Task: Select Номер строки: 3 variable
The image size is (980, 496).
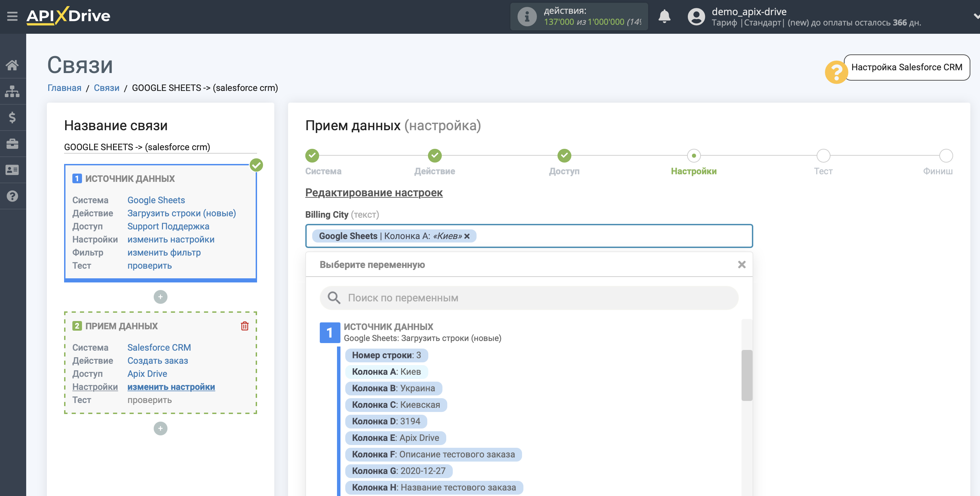Action: click(x=387, y=355)
